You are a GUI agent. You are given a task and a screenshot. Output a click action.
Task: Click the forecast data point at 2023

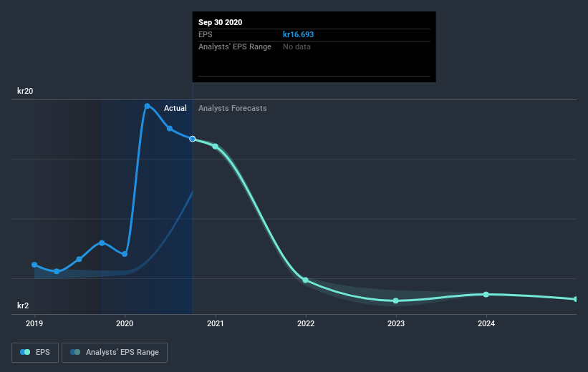tap(396, 301)
